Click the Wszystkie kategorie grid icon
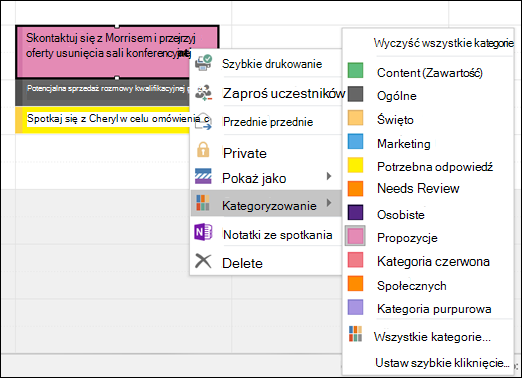The width and height of the screenshot is (522, 378). click(355, 334)
